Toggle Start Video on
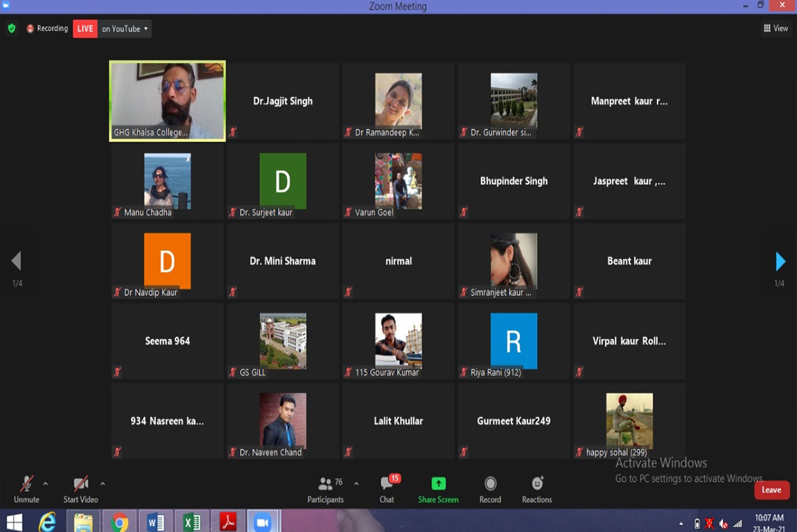This screenshot has width=797, height=532. (x=80, y=489)
